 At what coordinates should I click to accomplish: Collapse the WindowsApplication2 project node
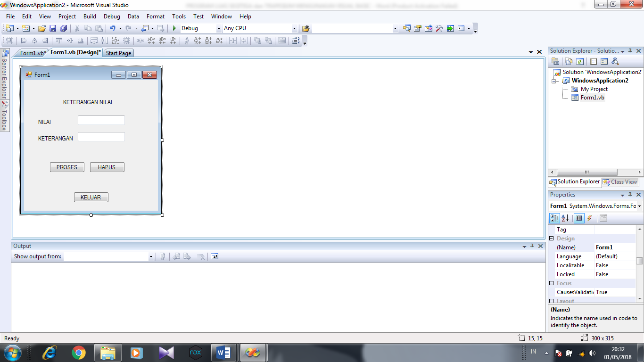[x=554, y=80]
